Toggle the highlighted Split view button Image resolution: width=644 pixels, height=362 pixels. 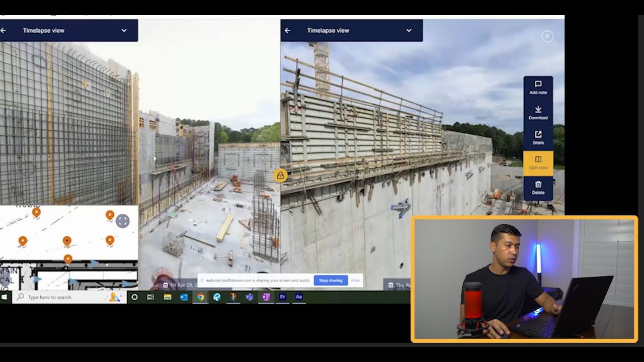[538, 163]
